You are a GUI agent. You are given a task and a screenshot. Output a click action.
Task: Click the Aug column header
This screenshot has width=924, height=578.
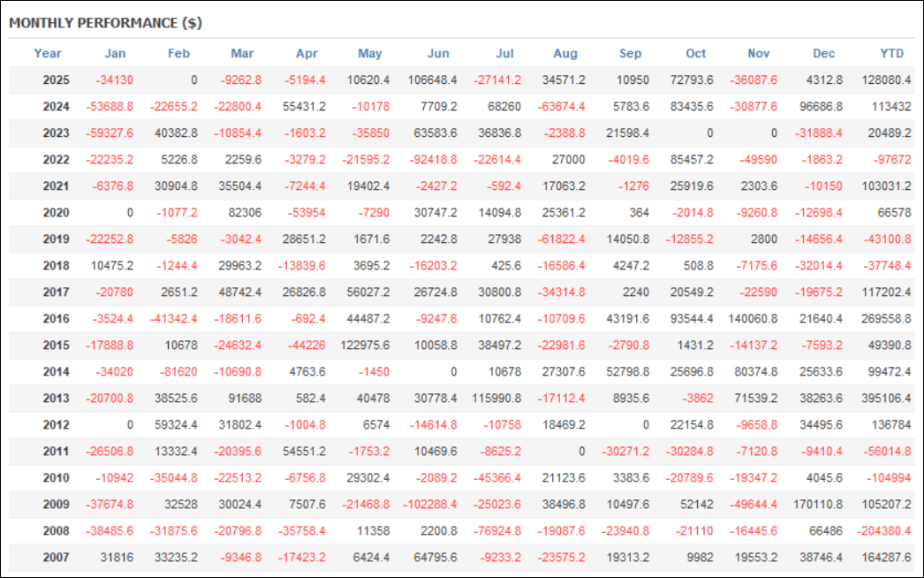click(565, 53)
